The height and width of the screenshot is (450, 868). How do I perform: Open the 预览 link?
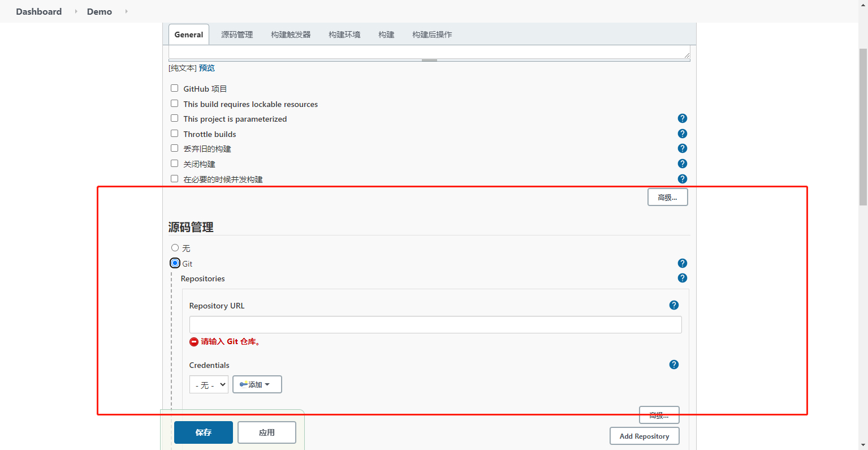click(207, 68)
